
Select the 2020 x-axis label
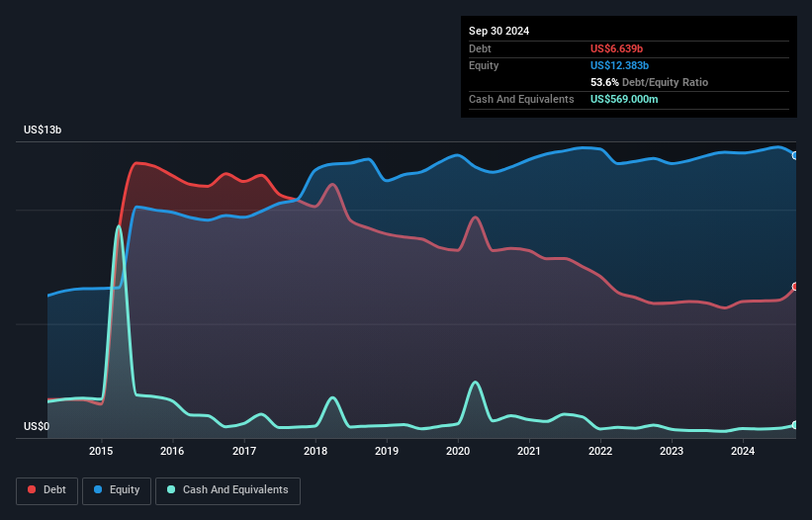pyautogui.click(x=458, y=451)
